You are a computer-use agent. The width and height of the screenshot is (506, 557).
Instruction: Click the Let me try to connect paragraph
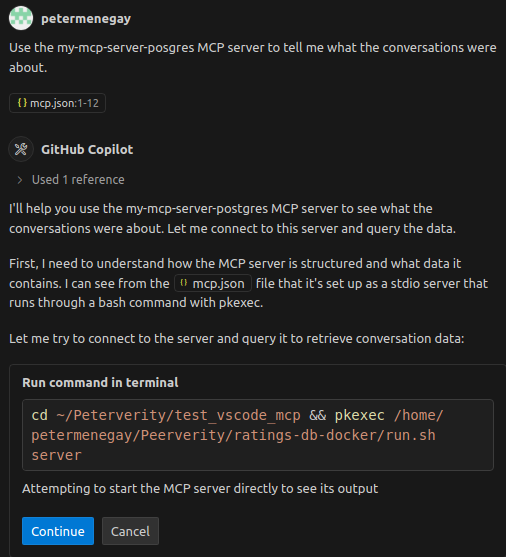(237, 339)
